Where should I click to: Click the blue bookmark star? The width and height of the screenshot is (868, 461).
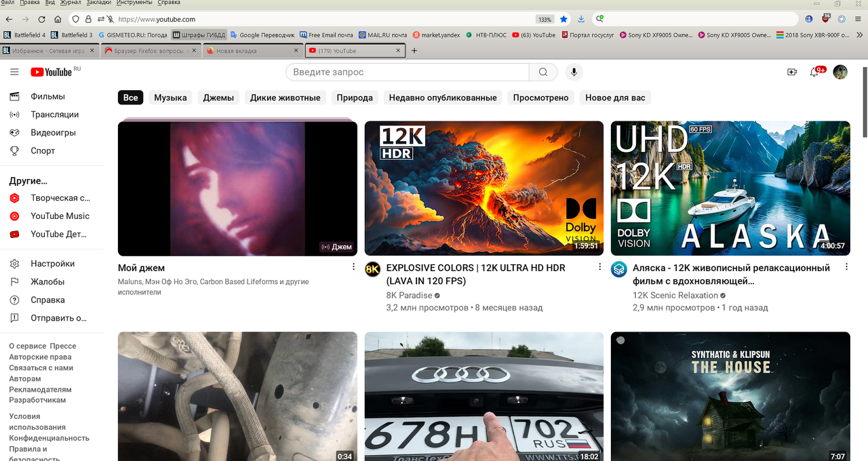pos(564,20)
